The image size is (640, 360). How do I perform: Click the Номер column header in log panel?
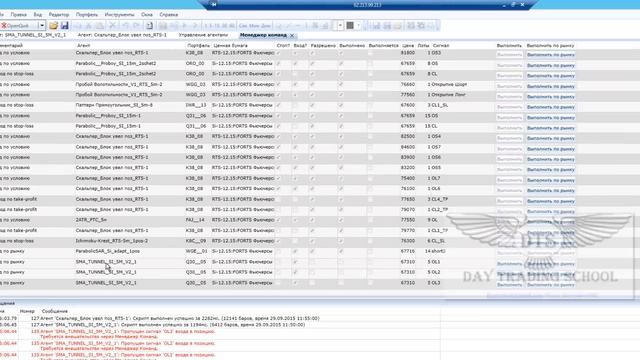pyautogui.click(x=27, y=311)
